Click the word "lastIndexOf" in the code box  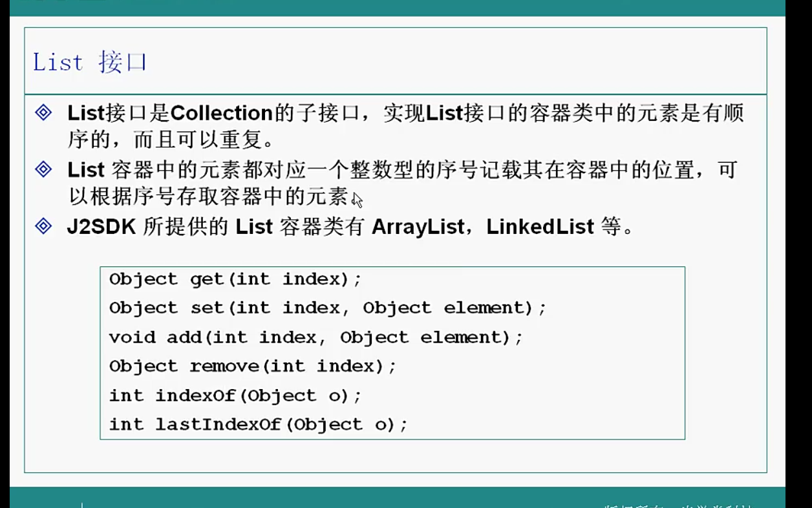[x=219, y=425]
